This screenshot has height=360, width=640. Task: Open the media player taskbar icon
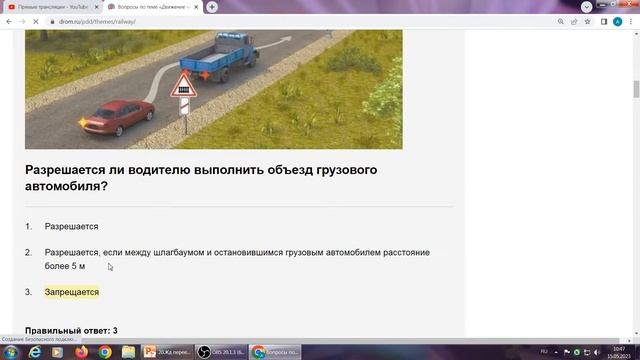[57, 352]
